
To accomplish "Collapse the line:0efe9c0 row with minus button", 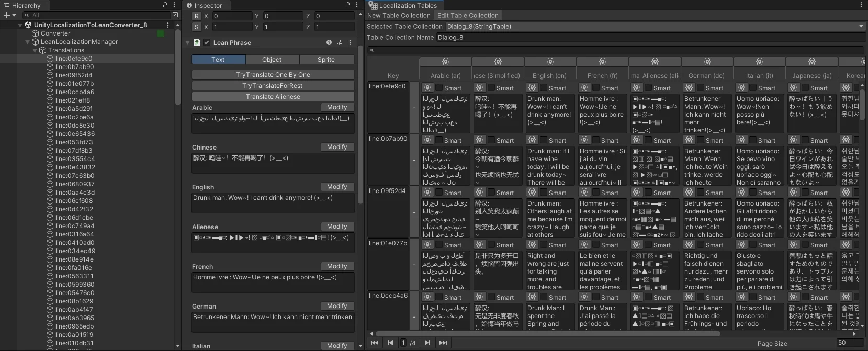I will click(x=414, y=107).
